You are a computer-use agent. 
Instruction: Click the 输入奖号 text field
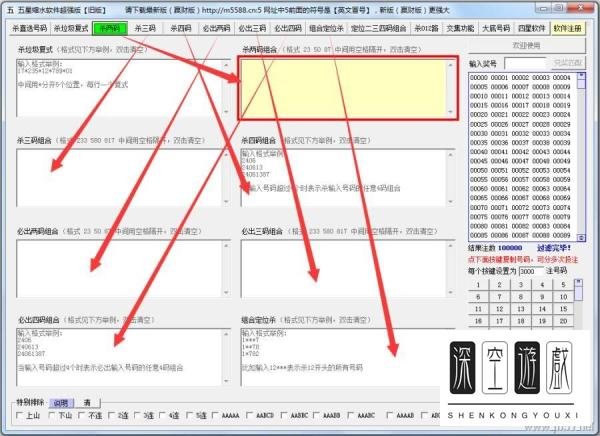(x=525, y=63)
